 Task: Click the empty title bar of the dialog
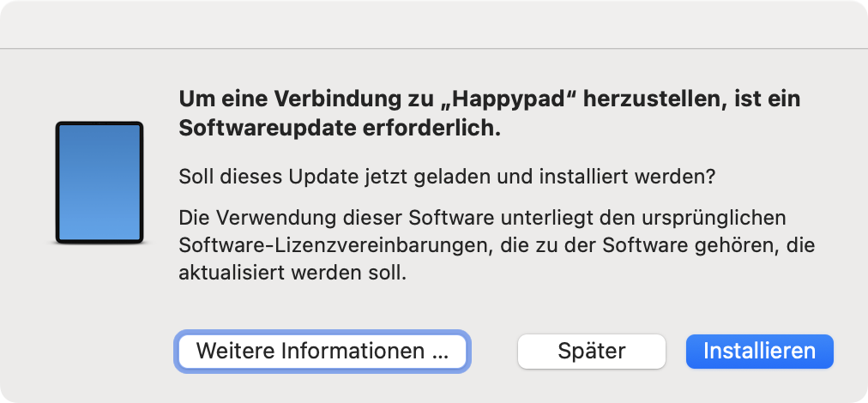434,24
